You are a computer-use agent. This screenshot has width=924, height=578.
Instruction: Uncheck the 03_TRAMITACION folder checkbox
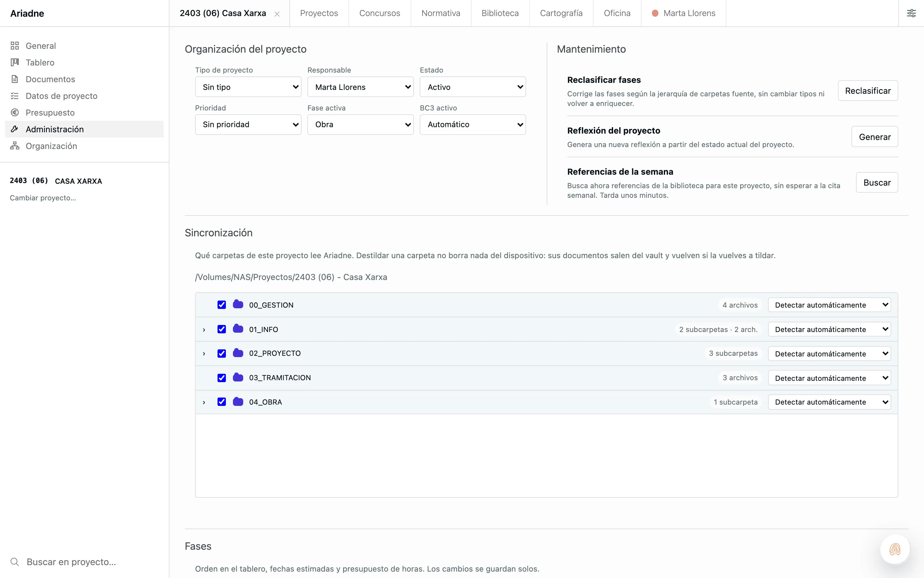[221, 378]
